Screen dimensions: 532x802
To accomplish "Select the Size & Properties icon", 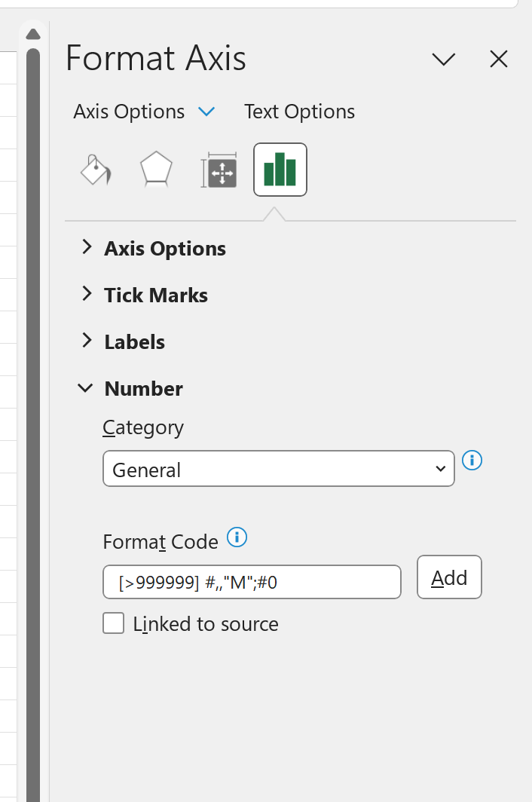I will click(x=218, y=169).
